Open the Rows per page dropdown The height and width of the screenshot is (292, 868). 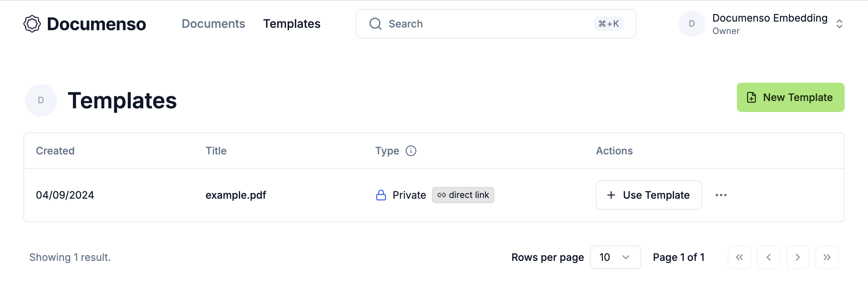(x=615, y=257)
